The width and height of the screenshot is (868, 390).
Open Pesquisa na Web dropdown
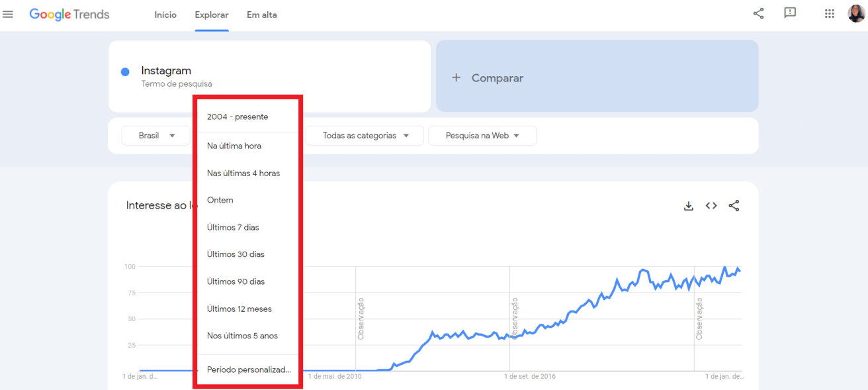click(x=482, y=136)
